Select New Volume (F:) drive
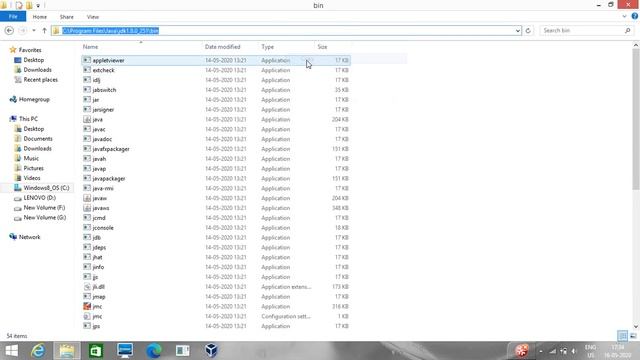 click(44, 207)
